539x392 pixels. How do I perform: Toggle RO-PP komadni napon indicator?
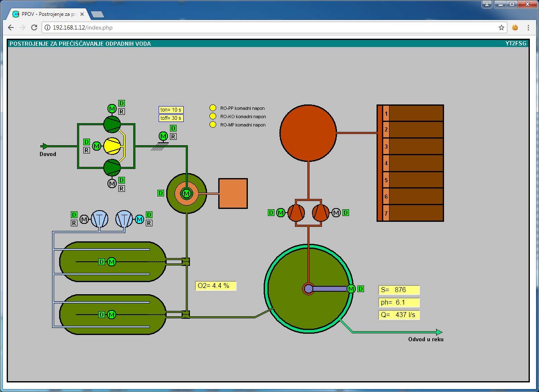tap(213, 108)
